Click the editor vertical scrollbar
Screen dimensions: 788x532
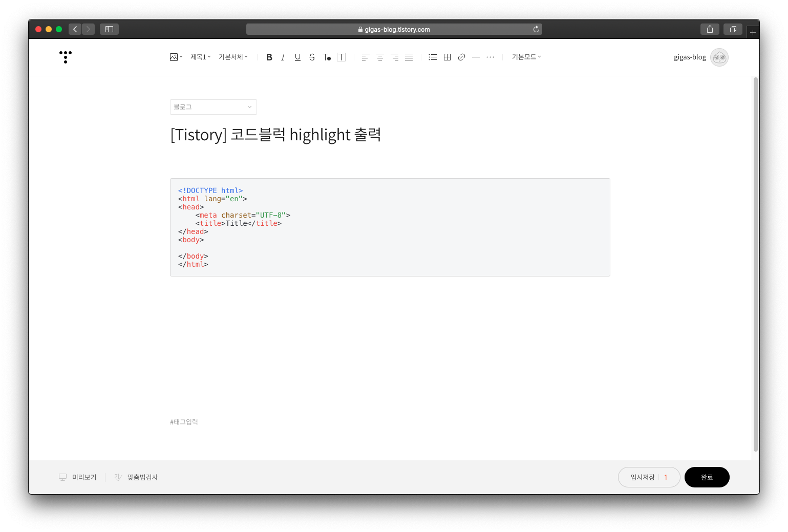point(755,264)
